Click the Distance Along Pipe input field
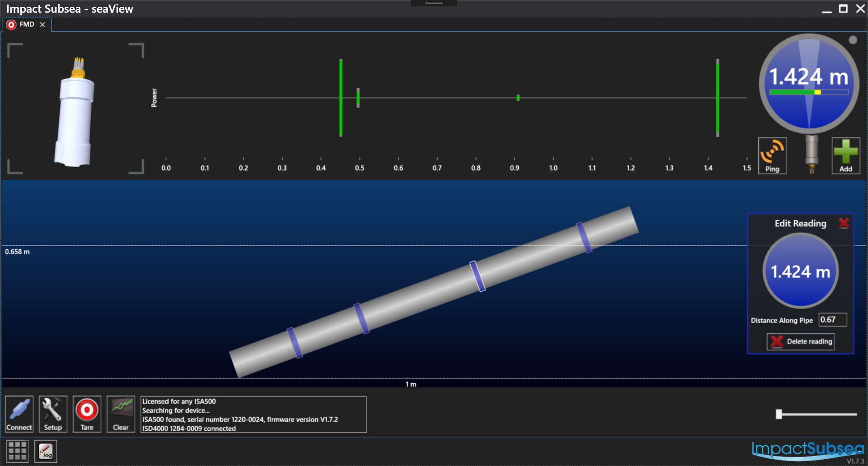 (x=833, y=320)
